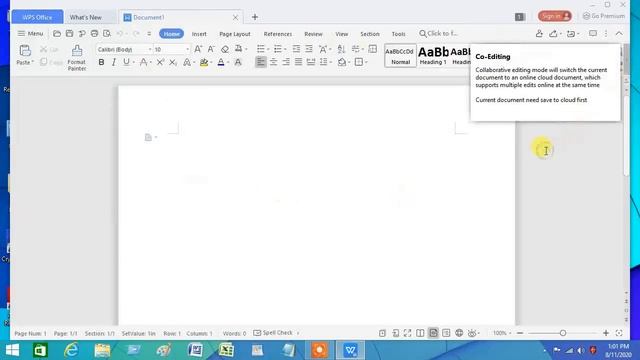Open Print Preview from quick access toolbar
The height and width of the screenshot is (360, 640).
point(107,33)
